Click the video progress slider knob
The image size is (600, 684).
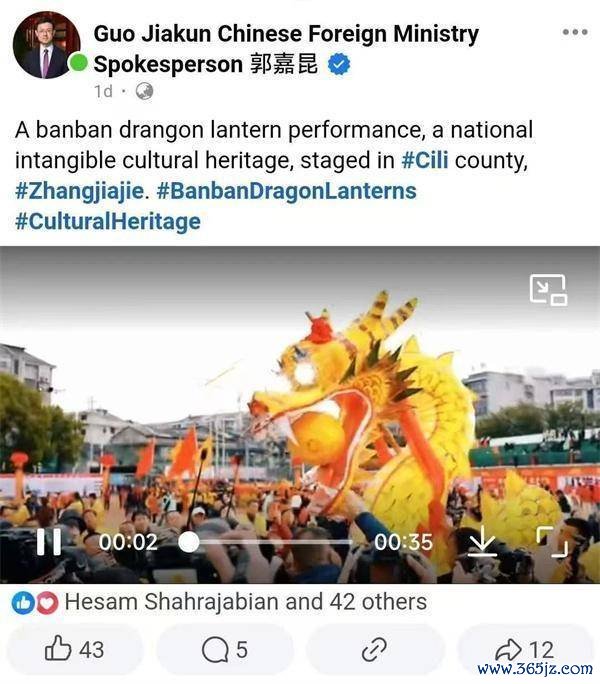coord(189,542)
